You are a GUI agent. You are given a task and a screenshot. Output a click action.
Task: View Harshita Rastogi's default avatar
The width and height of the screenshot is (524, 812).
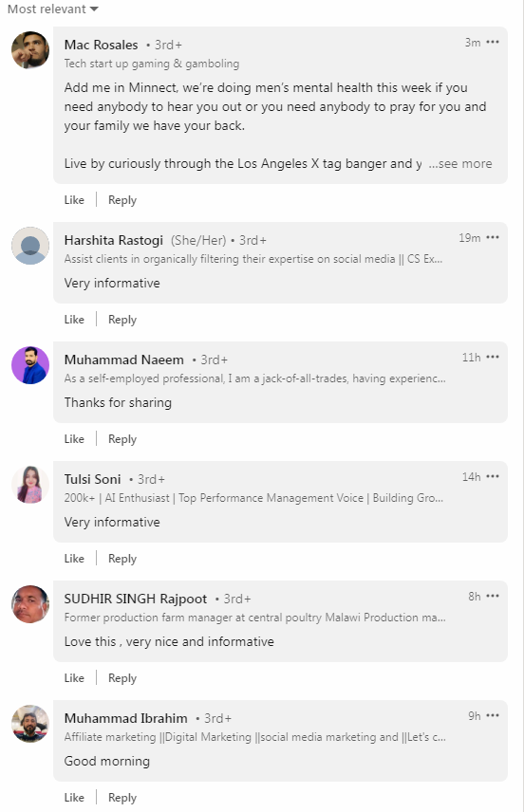pos(30,246)
